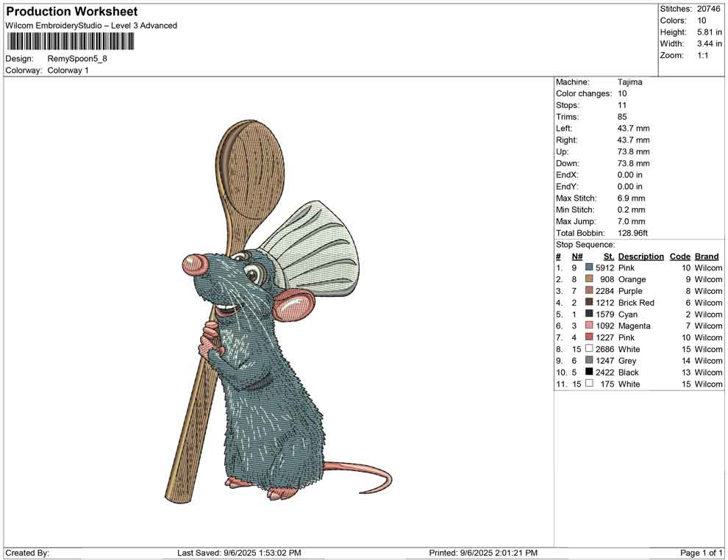Select the Max Jump value "7.0 mm"
Image resolution: width=728 pixels, height=560 pixels.
coord(632,221)
